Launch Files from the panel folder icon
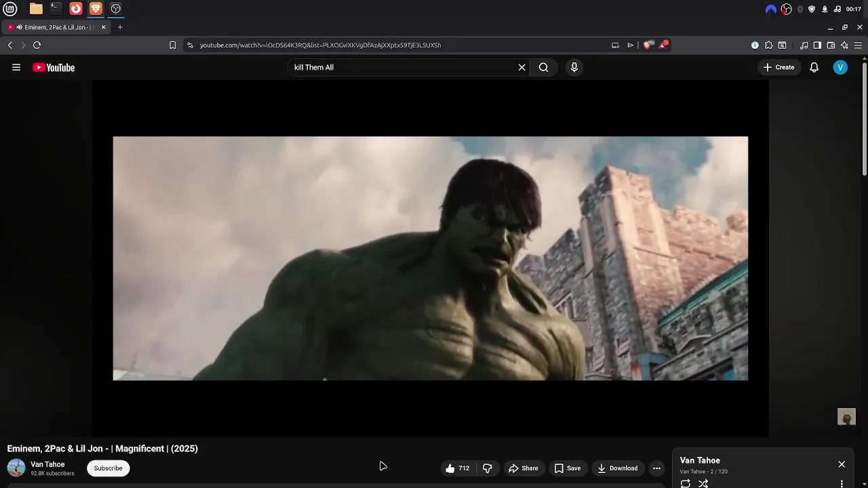868x488 pixels. pyautogui.click(x=36, y=9)
